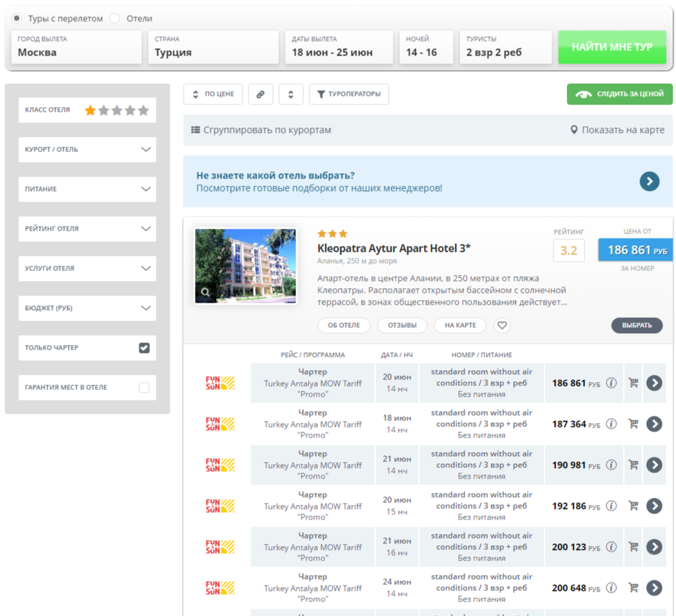Click the up-down sort arrows button next to link icon
676x616 pixels.
(291, 94)
